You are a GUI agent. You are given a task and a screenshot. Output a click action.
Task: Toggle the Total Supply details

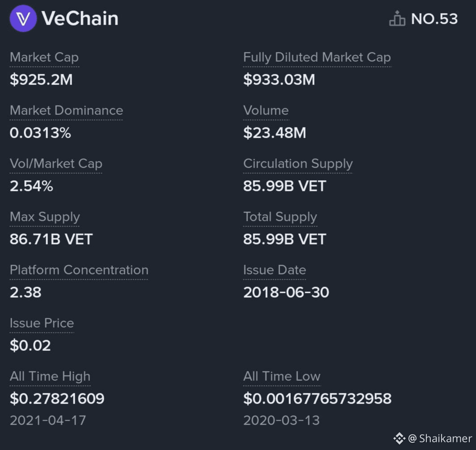(x=280, y=217)
